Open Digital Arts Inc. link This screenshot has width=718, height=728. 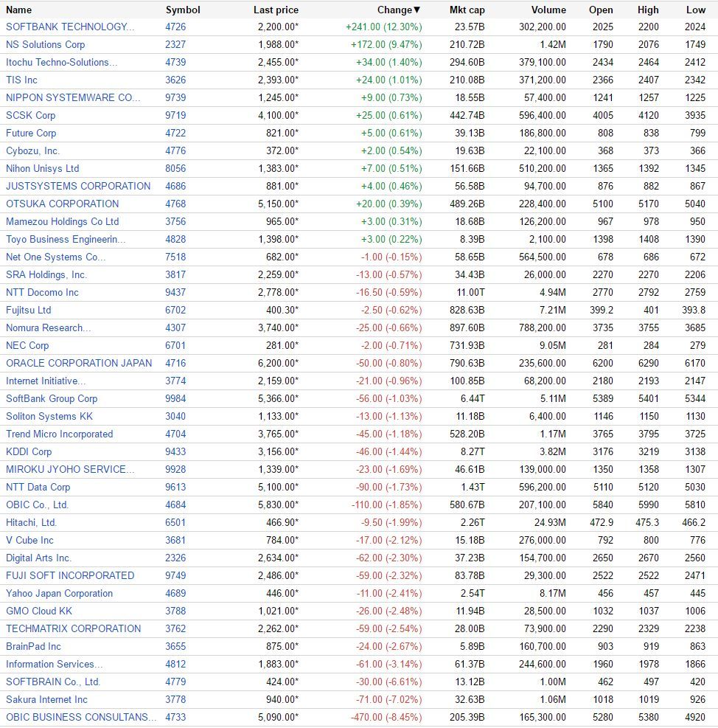pos(38,558)
